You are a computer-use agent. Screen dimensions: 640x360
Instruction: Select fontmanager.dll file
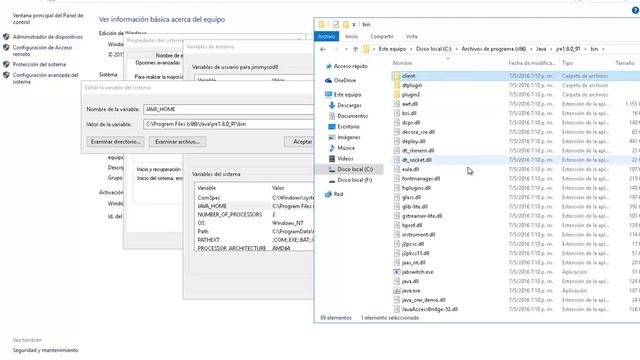[421, 179]
